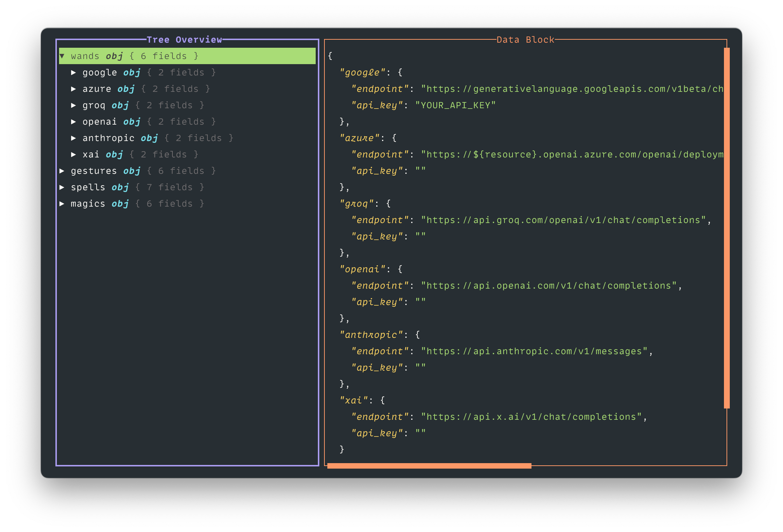Click the api.x.ai endpoint value

[x=531, y=417]
